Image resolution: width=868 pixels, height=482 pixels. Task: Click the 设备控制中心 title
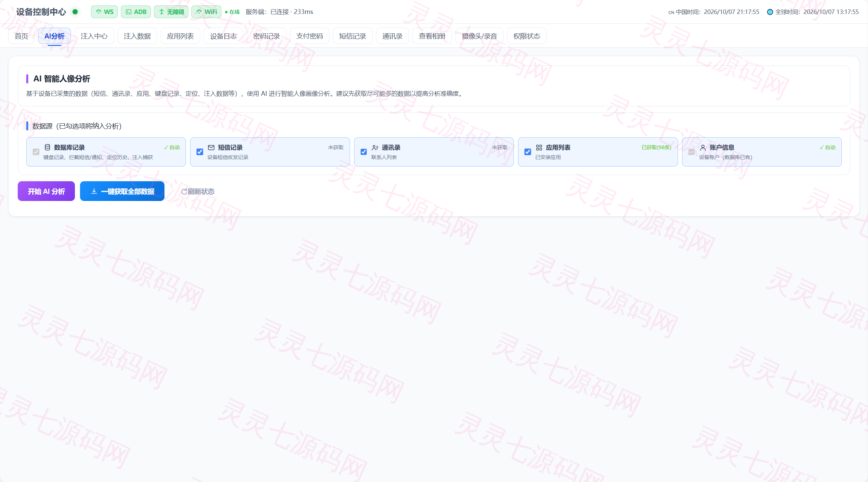click(41, 12)
